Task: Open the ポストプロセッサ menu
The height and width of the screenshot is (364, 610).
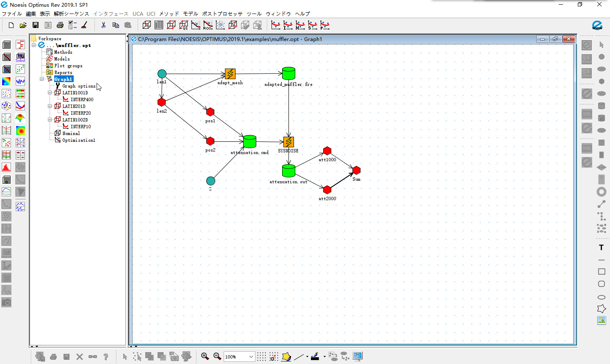Action: 222,14
